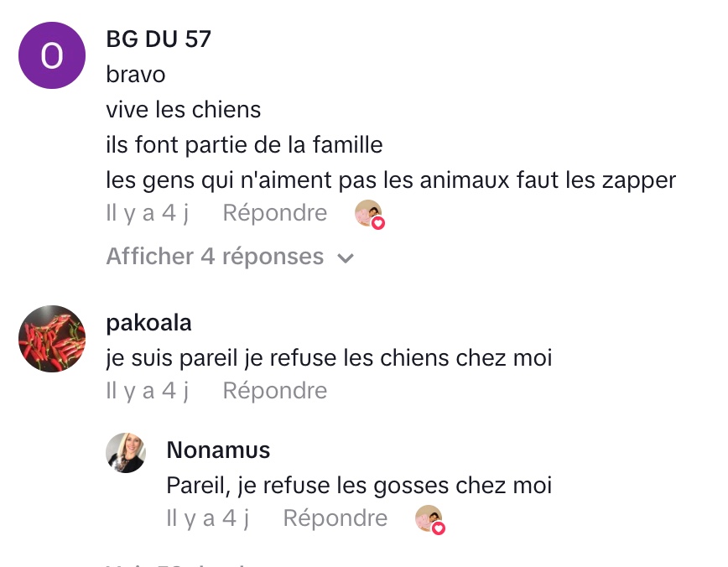
Task: Click the 'vive les chiens' comment line
Action: coord(184,110)
